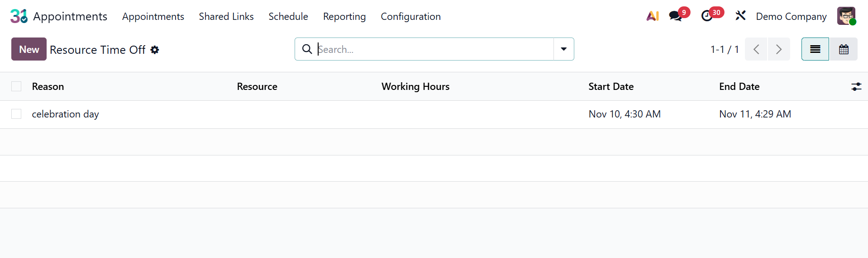The image size is (868, 258).
Task: Open the conversations chat bubble icon
Action: point(675,16)
